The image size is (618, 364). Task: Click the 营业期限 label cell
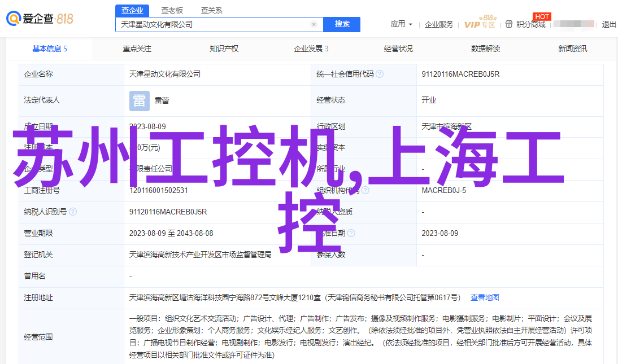coord(71,234)
